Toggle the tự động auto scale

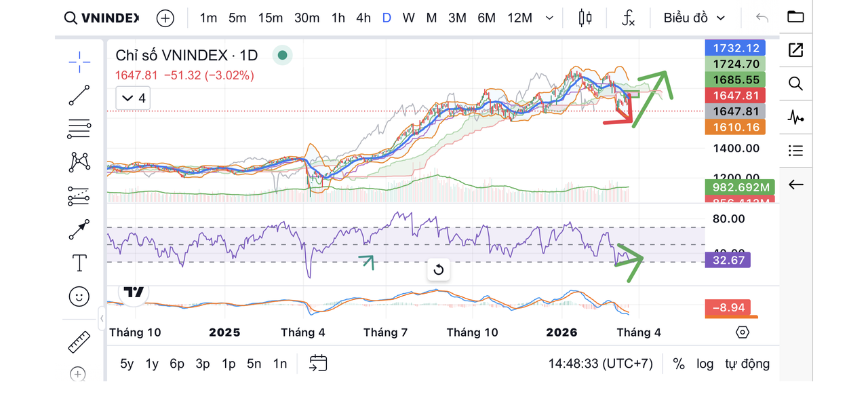point(747,364)
